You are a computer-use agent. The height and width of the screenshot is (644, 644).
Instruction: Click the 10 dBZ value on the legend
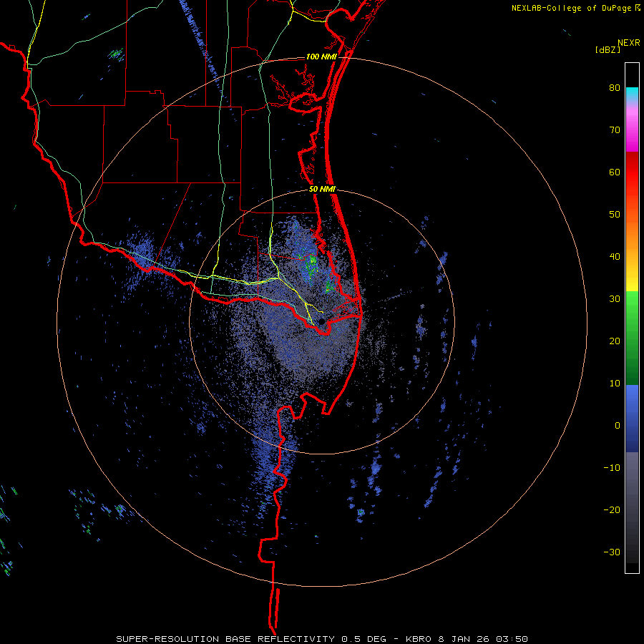click(615, 384)
